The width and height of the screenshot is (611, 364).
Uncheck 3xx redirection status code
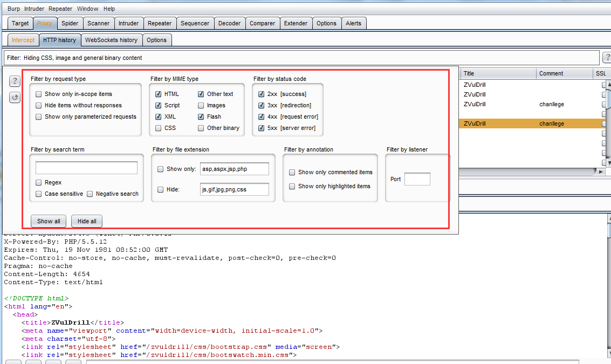[261, 105]
